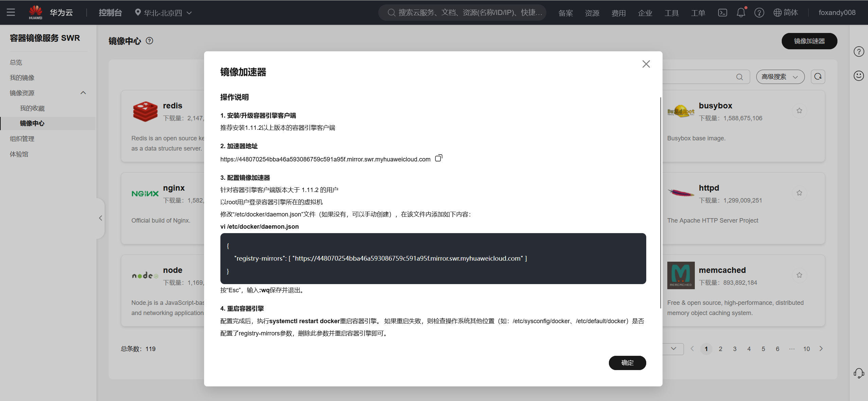Screen dimensions: 868x401
Task: Open 组织管理 in the sidebar
Action: pos(22,139)
